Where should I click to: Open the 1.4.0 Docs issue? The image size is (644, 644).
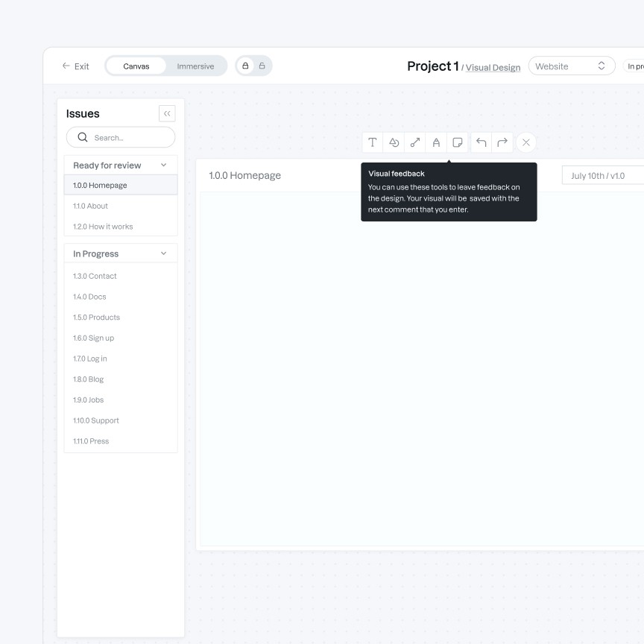click(121, 297)
